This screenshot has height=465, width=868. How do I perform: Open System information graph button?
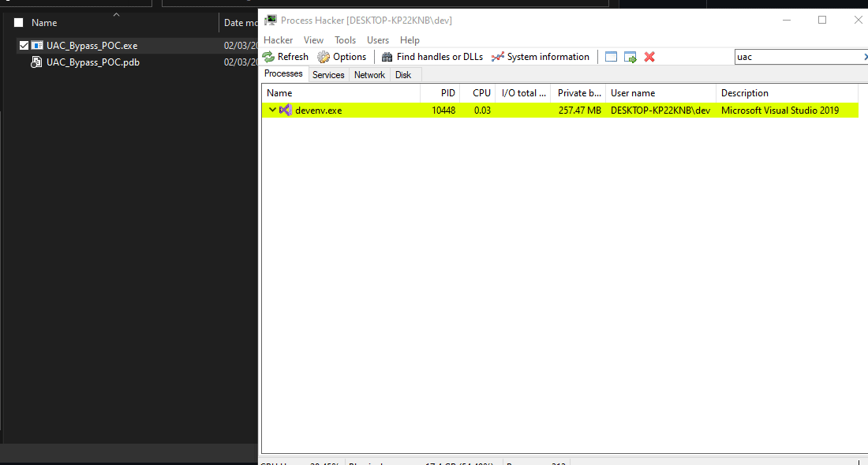(541, 57)
